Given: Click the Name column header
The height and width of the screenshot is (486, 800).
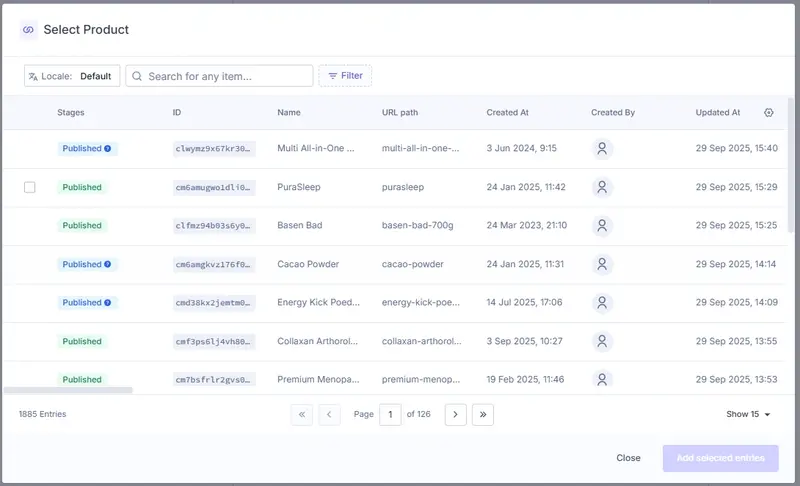Looking at the screenshot, I should (289, 113).
